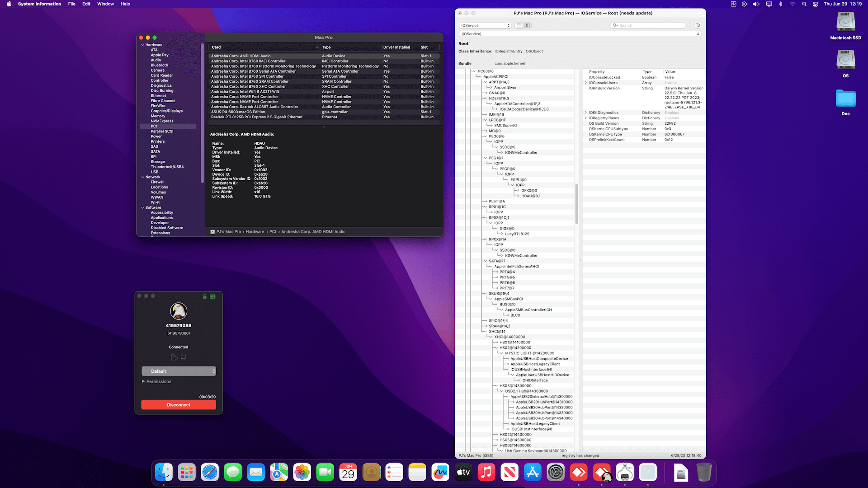Click the eagle avatar in AnyDesk window
Viewport: 868px width, 488px height.
click(x=179, y=311)
